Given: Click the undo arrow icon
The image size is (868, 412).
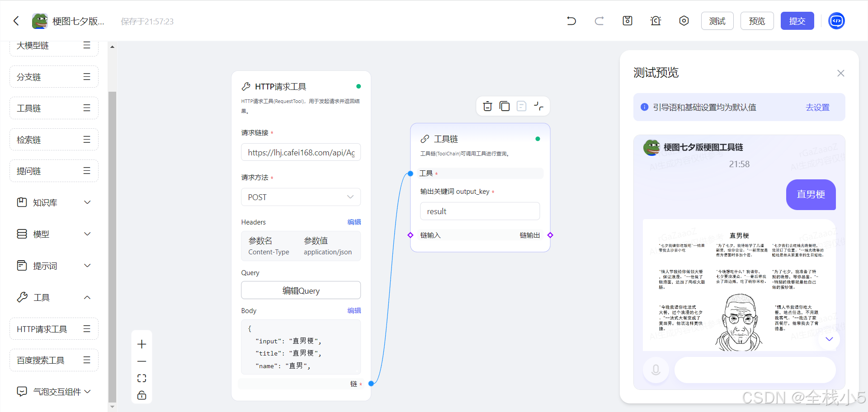Looking at the screenshot, I should coord(571,21).
